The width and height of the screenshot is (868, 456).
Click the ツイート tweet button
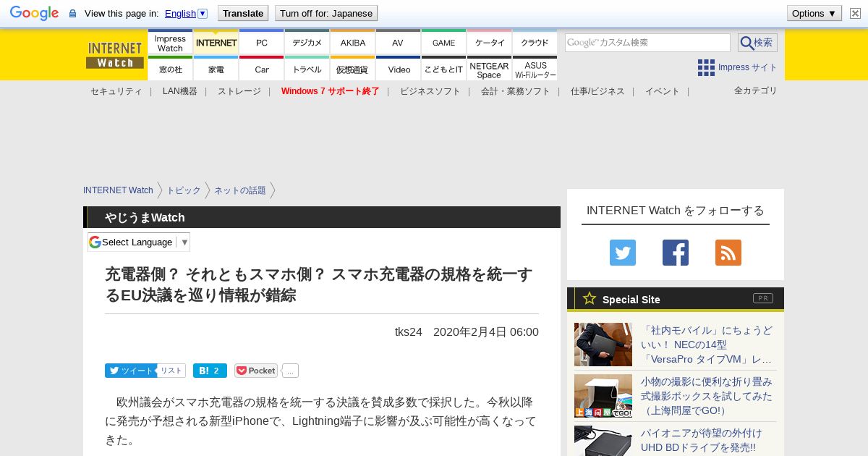[131, 371]
